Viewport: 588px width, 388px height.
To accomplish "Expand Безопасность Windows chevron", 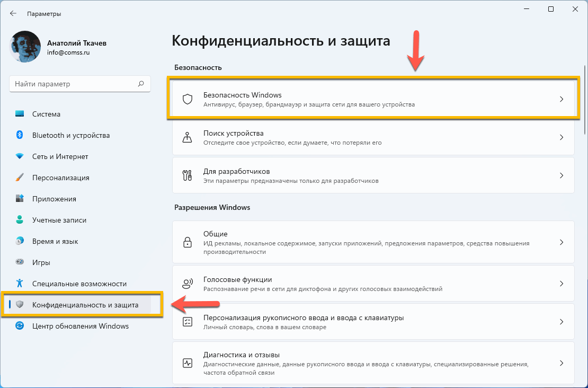I will click(562, 99).
